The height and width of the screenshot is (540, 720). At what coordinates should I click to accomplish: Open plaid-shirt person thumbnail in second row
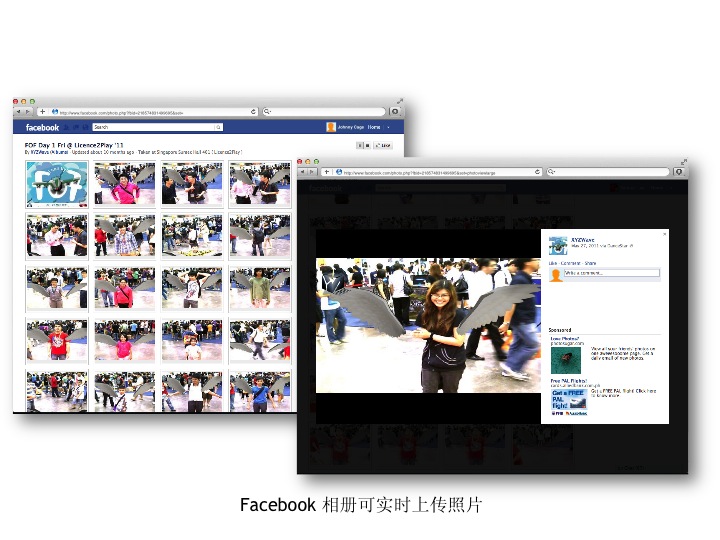[x=124, y=236]
